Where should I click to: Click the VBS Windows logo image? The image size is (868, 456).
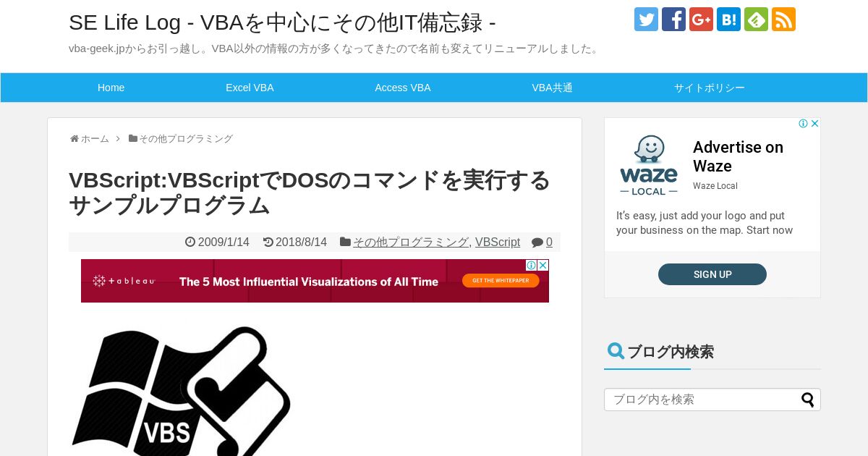click(x=181, y=391)
